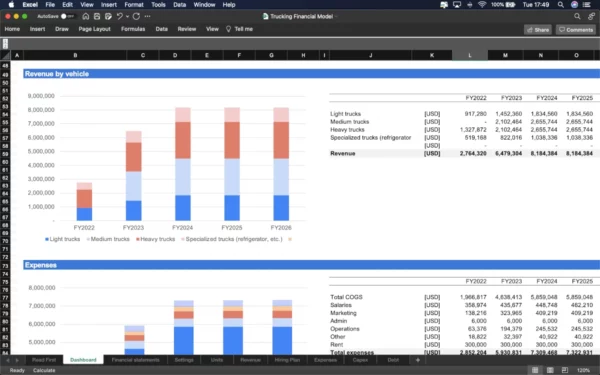Select row 55 header
Screen dimensions: 600x375
click(5, 122)
